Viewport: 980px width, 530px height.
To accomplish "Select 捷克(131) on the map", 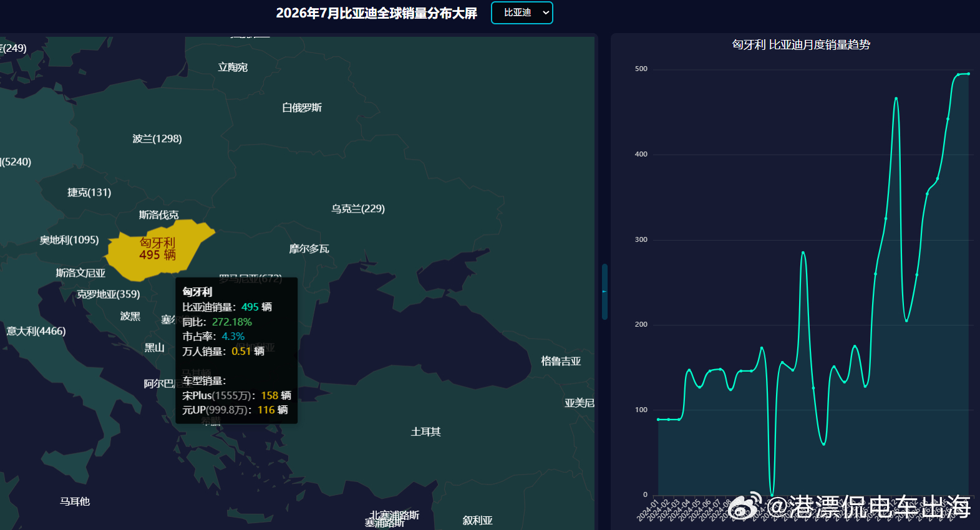I will point(89,193).
